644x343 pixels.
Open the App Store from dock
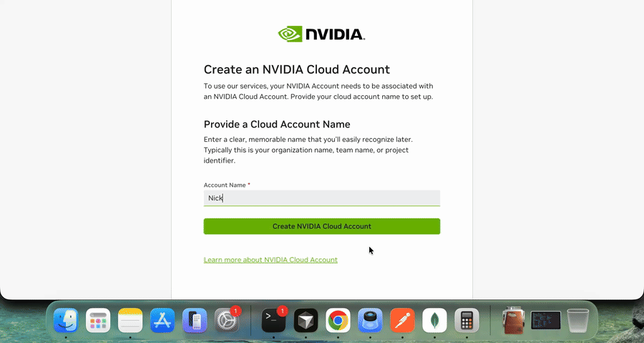[x=162, y=320]
